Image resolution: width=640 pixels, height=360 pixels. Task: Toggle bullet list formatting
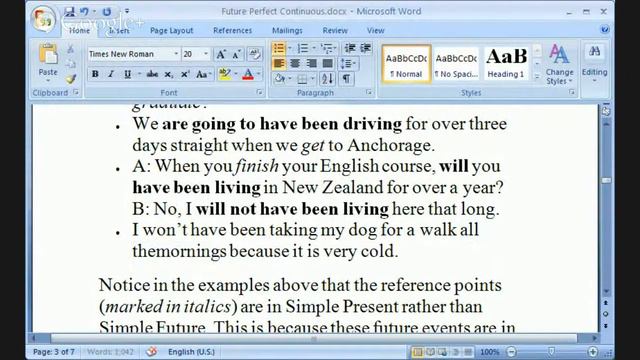pos(278,48)
